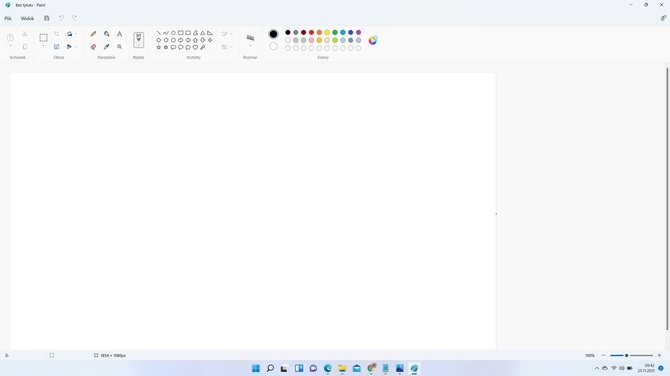This screenshot has height=376, width=670.
Task: Click the zoom out minus button
Action: click(603, 355)
